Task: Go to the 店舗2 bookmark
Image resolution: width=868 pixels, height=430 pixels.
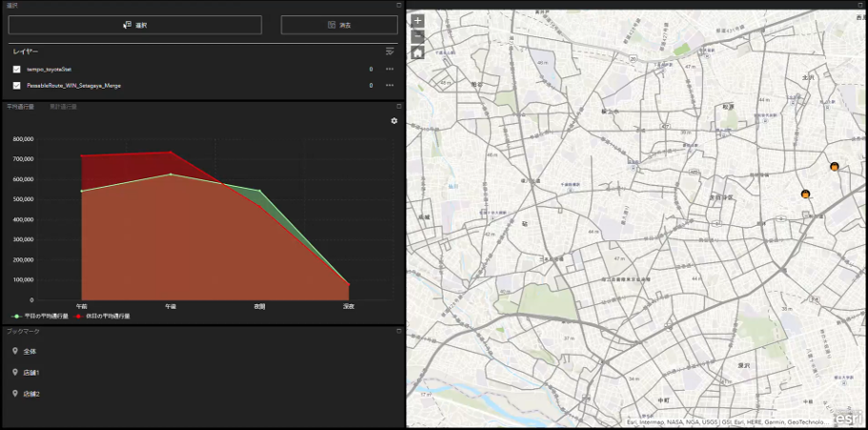Action: [x=31, y=394]
